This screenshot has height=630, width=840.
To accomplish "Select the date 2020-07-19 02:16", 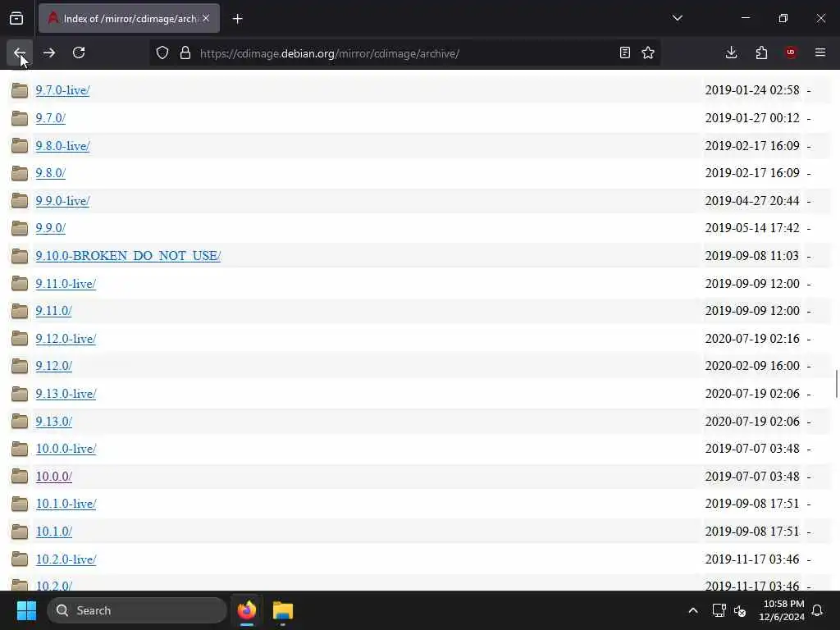I will [752, 339].
